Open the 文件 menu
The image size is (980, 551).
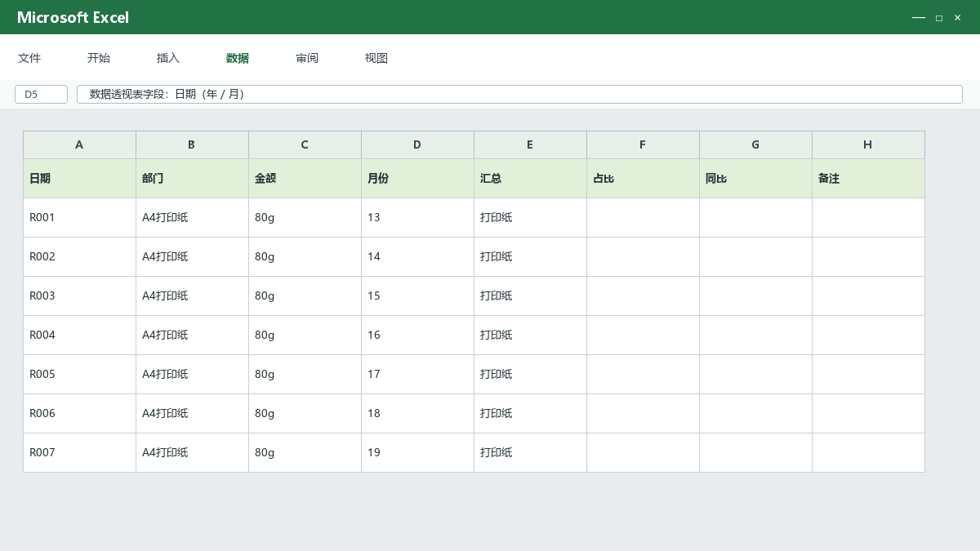tap(29, 58)
